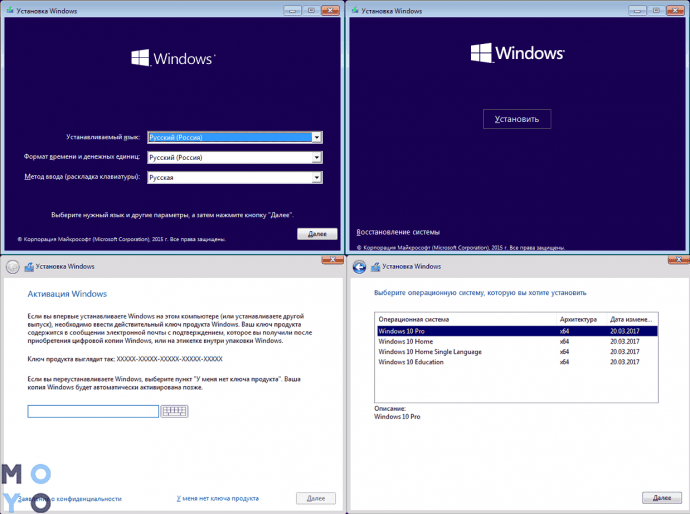Click the Дата измене... column header
The height and width of the screenshot is (514, 690).
point(632,319)
